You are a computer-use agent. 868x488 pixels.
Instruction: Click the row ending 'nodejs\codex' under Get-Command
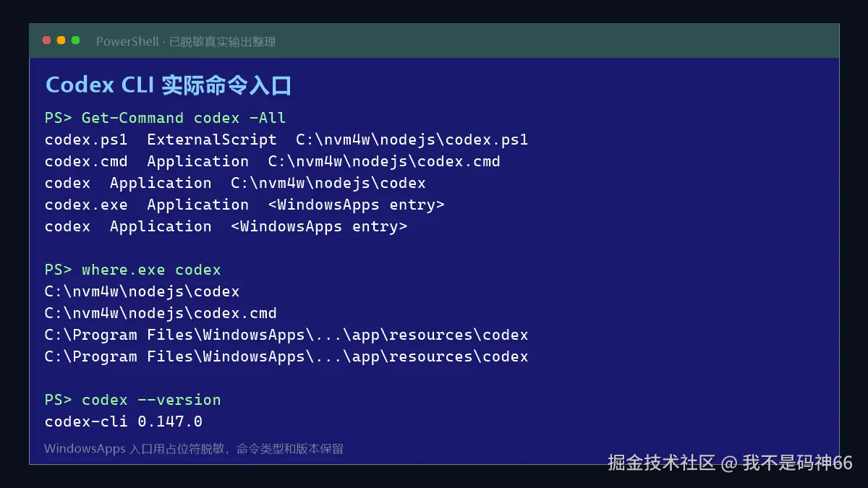[235, 183]
